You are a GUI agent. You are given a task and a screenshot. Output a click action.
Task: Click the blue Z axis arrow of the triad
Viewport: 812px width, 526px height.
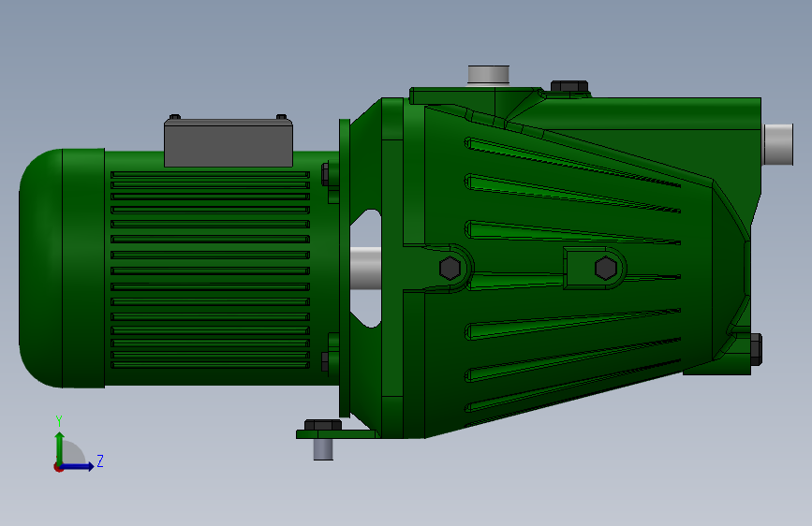78,466
